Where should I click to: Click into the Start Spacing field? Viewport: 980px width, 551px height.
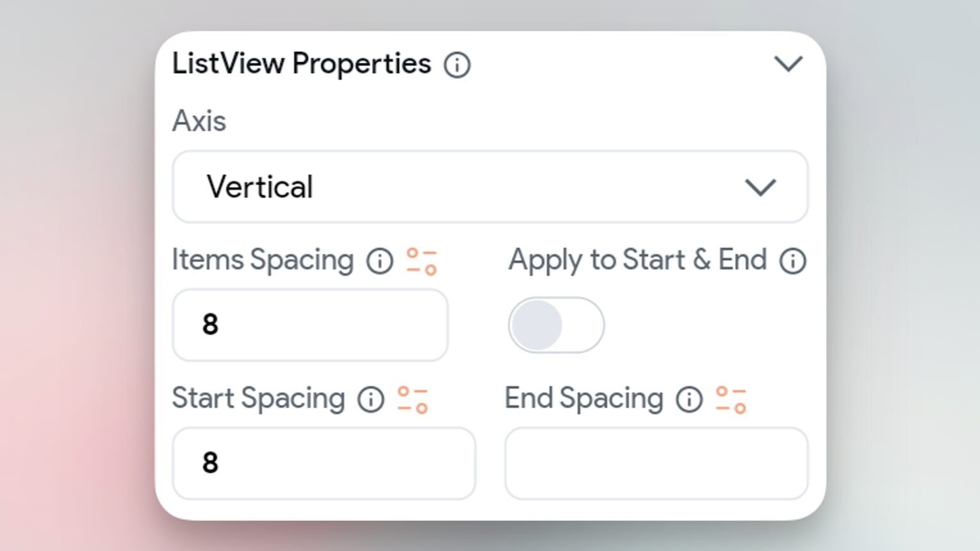(x=323, y=463)
